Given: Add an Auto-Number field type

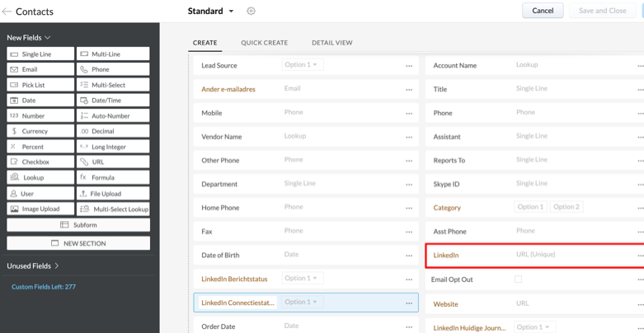Looking at the screenshot, I should (113, 115).
